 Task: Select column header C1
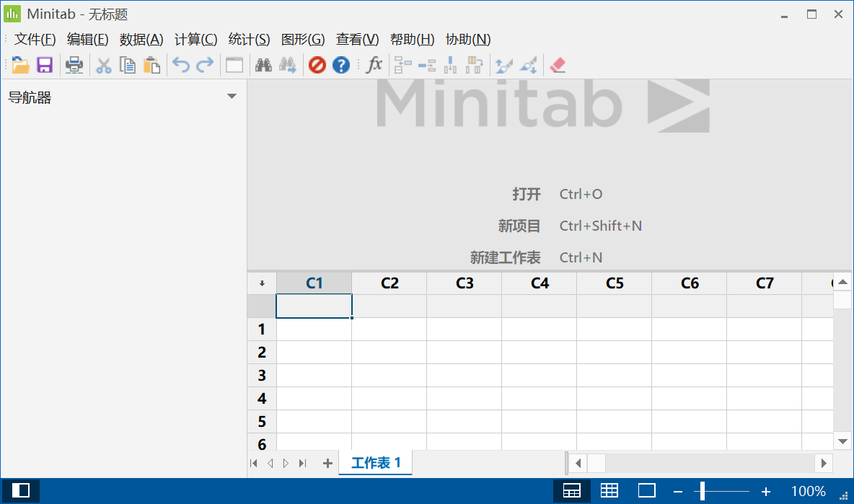click(314, 283)
